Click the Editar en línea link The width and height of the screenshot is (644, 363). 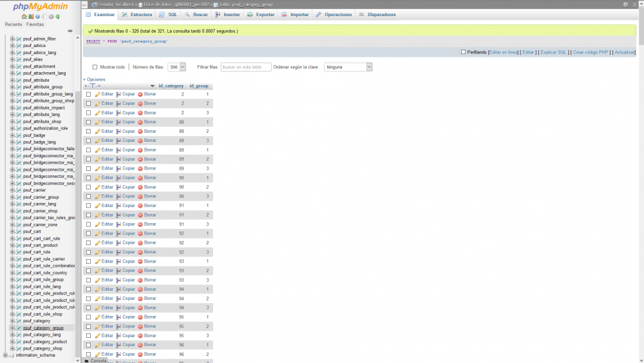pyautogui.click(x=503, y=52)
